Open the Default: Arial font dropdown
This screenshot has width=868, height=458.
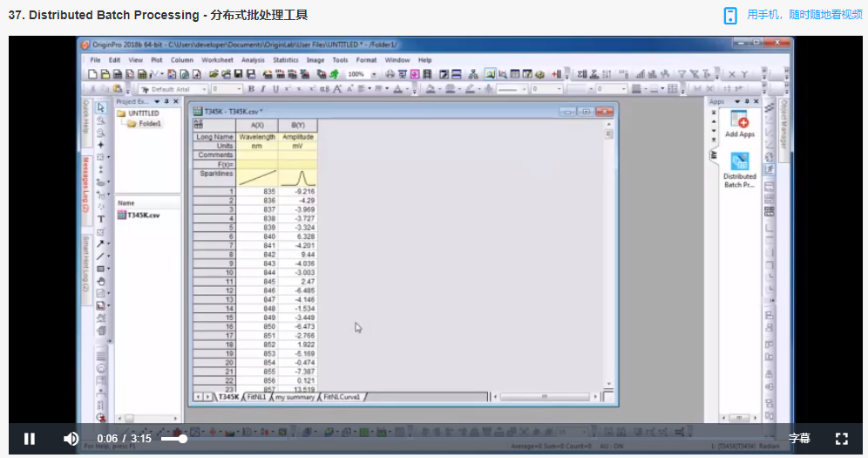point(203,89)
